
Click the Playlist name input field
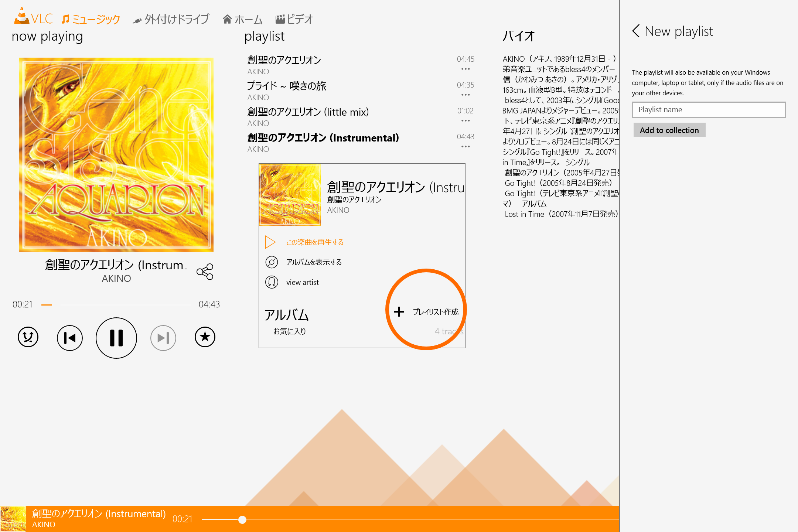708,110
